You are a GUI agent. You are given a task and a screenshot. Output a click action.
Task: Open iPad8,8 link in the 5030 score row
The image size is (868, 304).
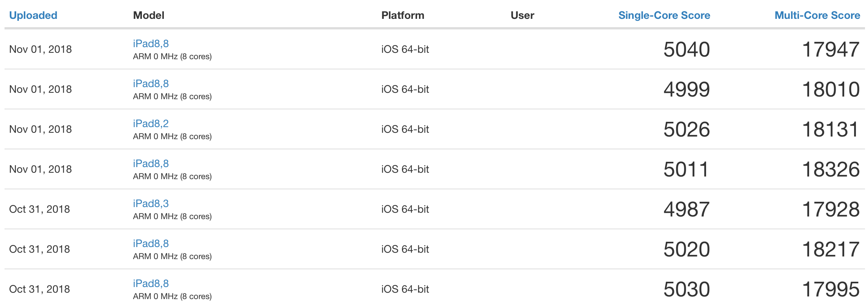[151, 284]
